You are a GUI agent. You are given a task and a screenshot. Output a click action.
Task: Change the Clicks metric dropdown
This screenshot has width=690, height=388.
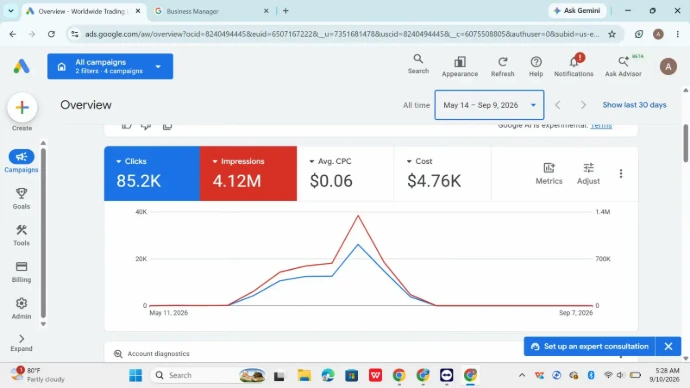click(x=131, y=161)
